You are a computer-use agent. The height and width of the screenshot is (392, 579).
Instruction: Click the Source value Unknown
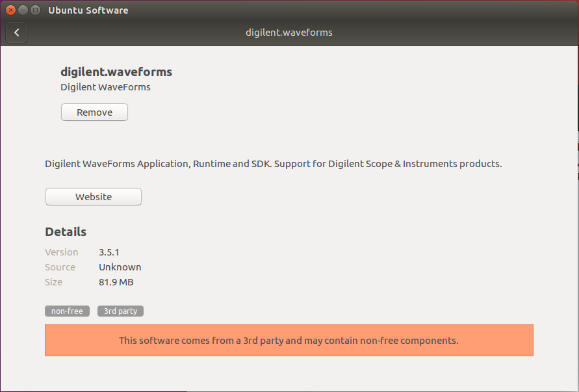point(120,267)
